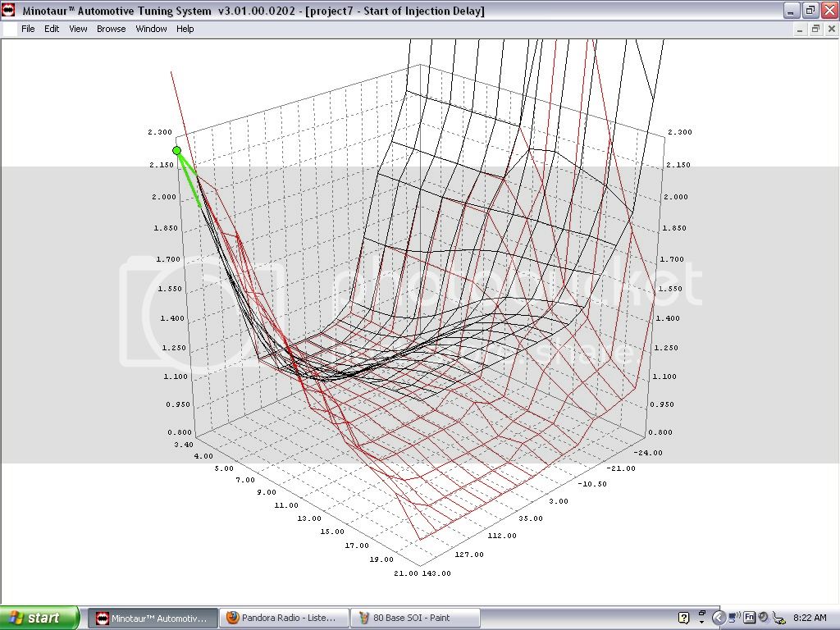Switch to 80 Base SOI Paint window
The image size is (840, 630).
click(x=415, y=619)
